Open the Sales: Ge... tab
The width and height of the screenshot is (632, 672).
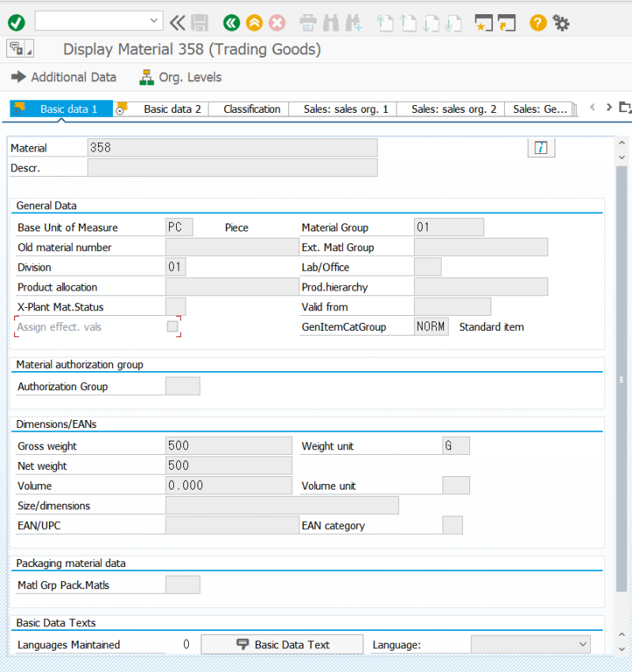click(540, 109)
